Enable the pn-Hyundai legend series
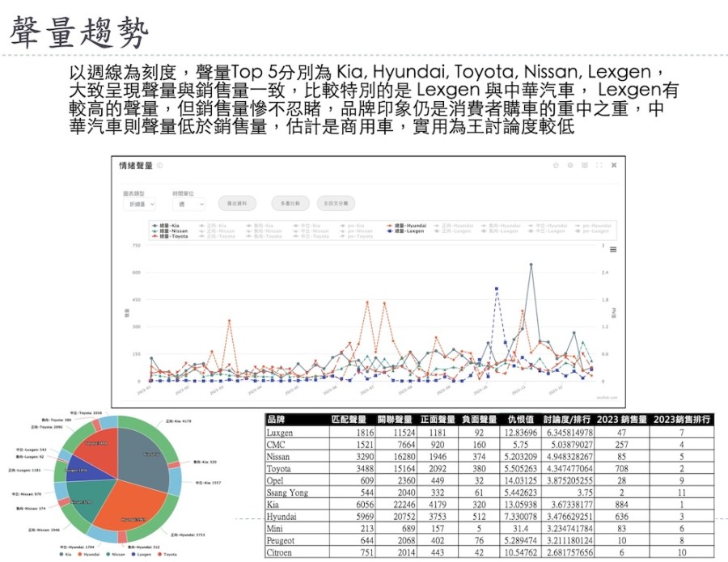Viewport: 728px width, 562px height. (x=593, y=226)
